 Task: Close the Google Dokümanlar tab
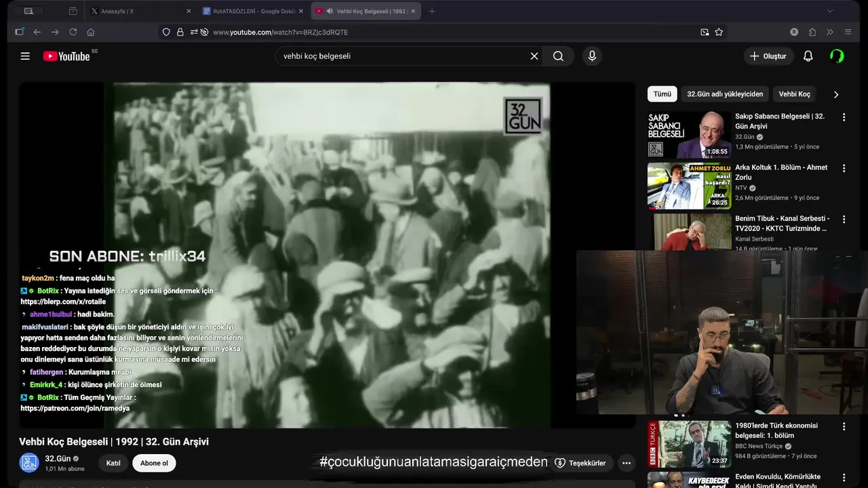(x=301, y=11)
